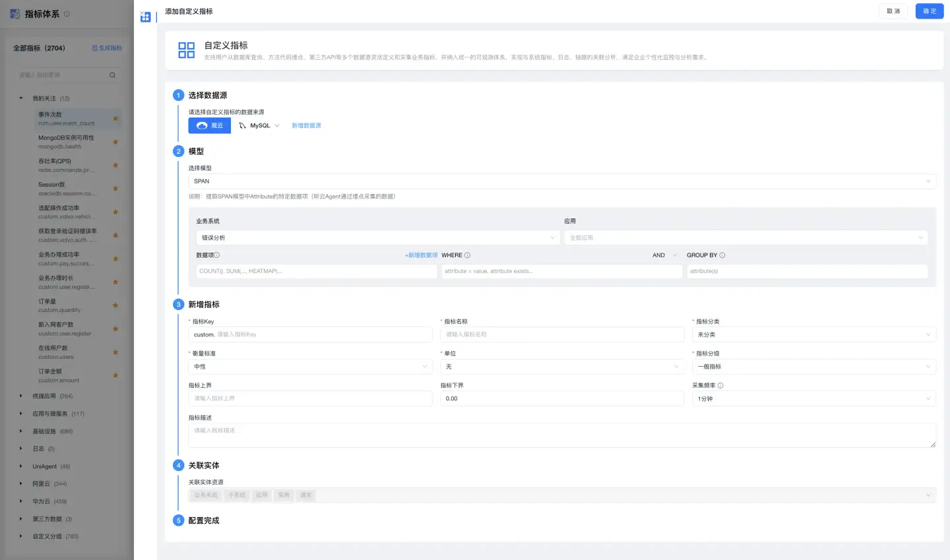950x560 pixels.
Task: Click the WHERE help info icon
Action: pos(467,255)
